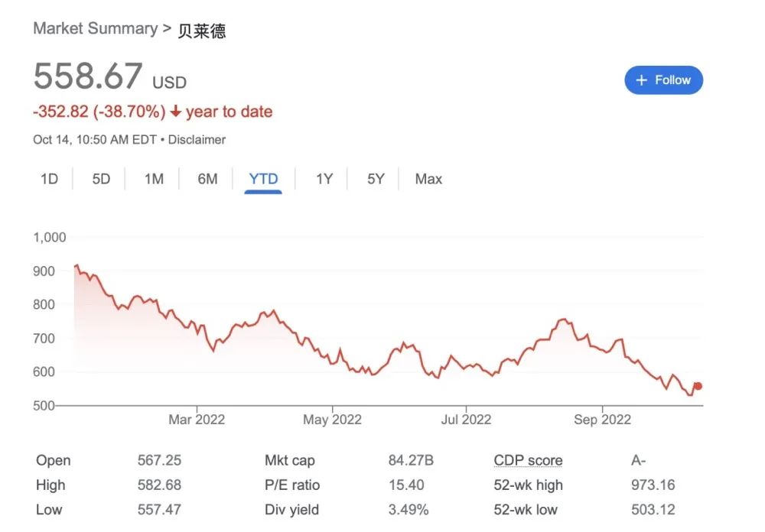Click the plus icon on Follow
This screenshot has width=765, height=532.
(x=641, y=80)
